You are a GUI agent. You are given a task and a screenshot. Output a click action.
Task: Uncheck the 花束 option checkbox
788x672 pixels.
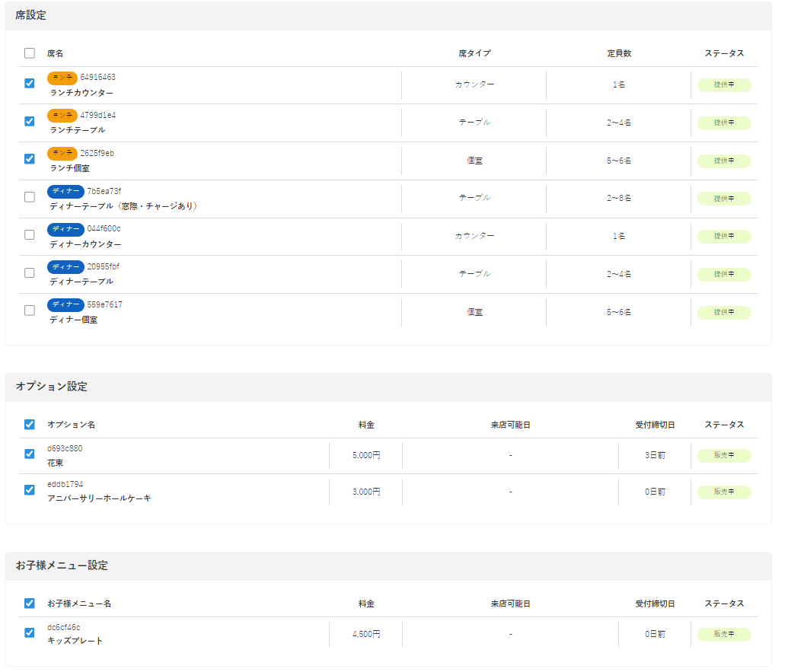click(x=30, y=454)
